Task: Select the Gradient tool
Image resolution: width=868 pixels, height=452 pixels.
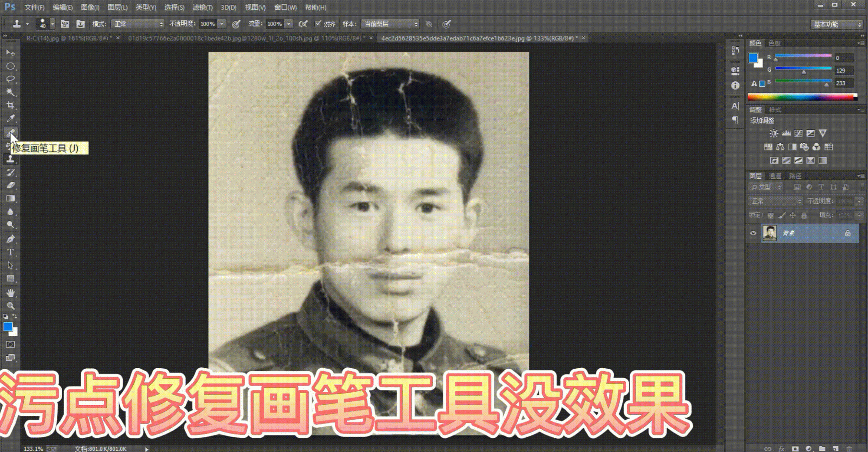Action: click(x=10, y=199)
